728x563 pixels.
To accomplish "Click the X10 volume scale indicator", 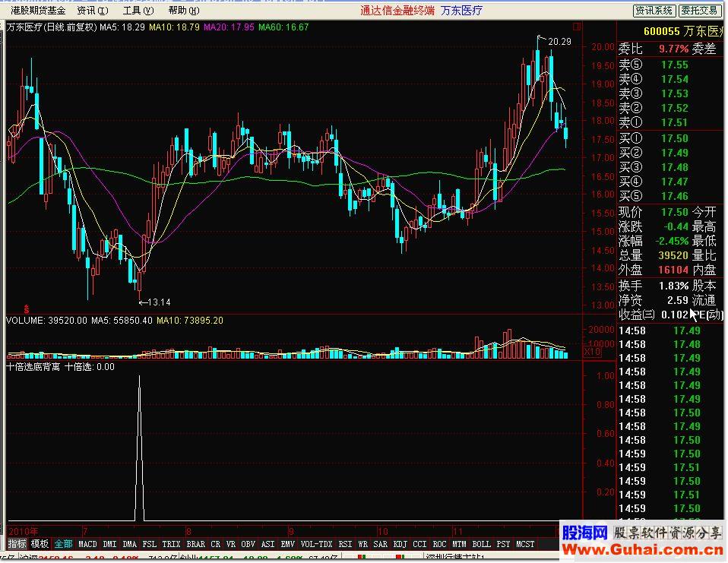I will click(x=592, y=352).
